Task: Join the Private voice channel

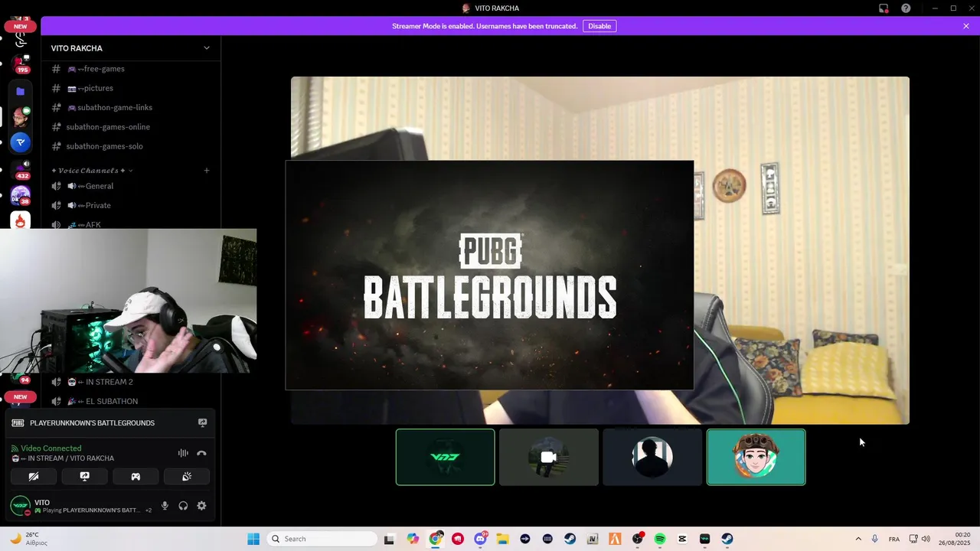Action: (130, 205)
